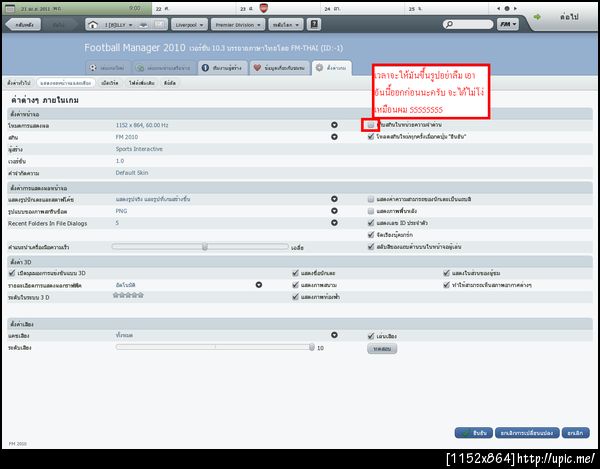Open the Liverpool dropdown menu

[189, 25]
